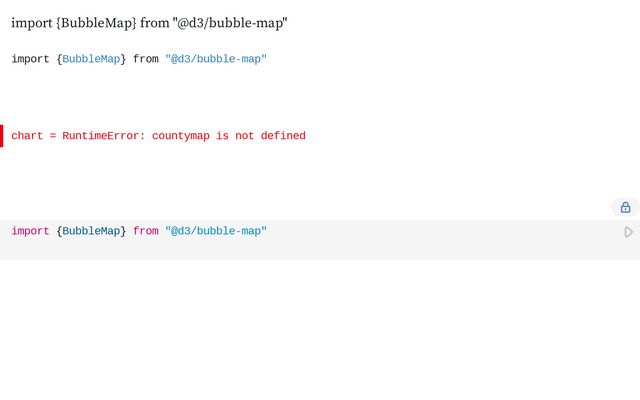Click BubbleMap in the rendered import output

pos(91,59)
